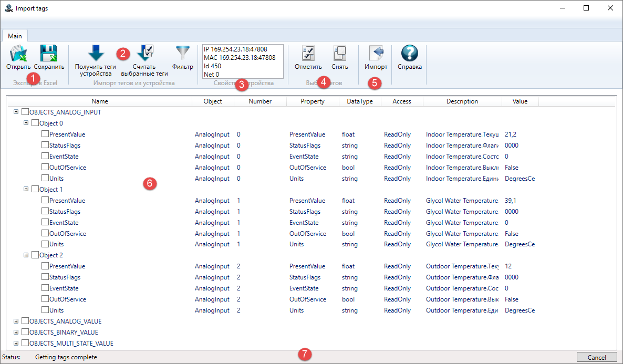Click the Value column header
623x364 pixels.
520,101
